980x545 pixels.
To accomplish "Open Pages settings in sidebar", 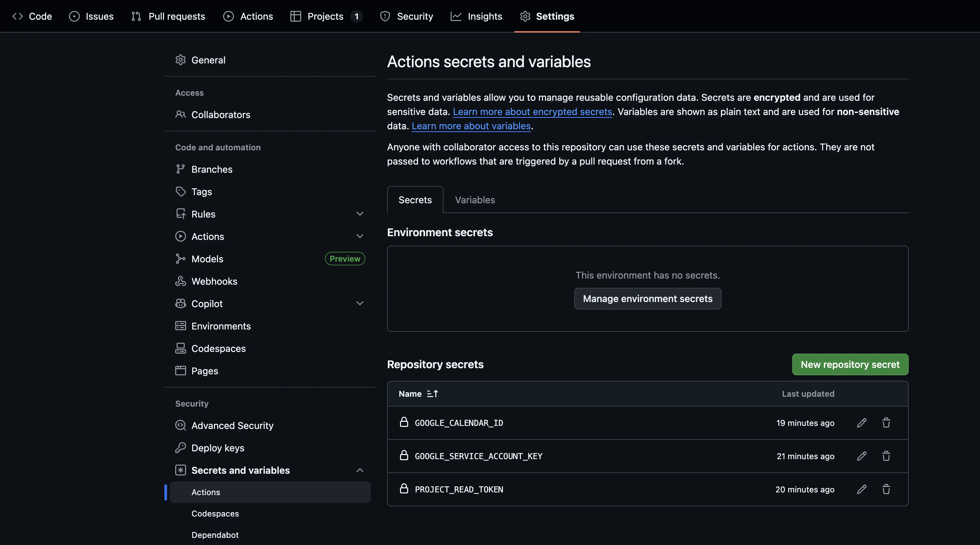I will pos(270,371).
